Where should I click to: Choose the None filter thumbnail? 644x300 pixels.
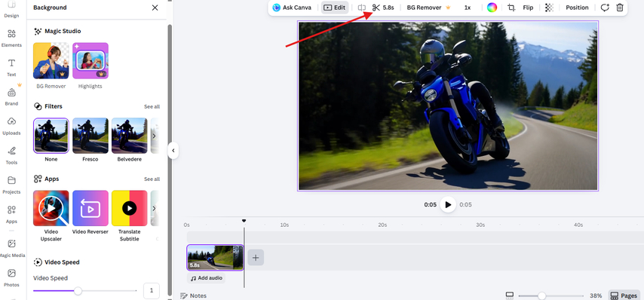tap(51, 136)
